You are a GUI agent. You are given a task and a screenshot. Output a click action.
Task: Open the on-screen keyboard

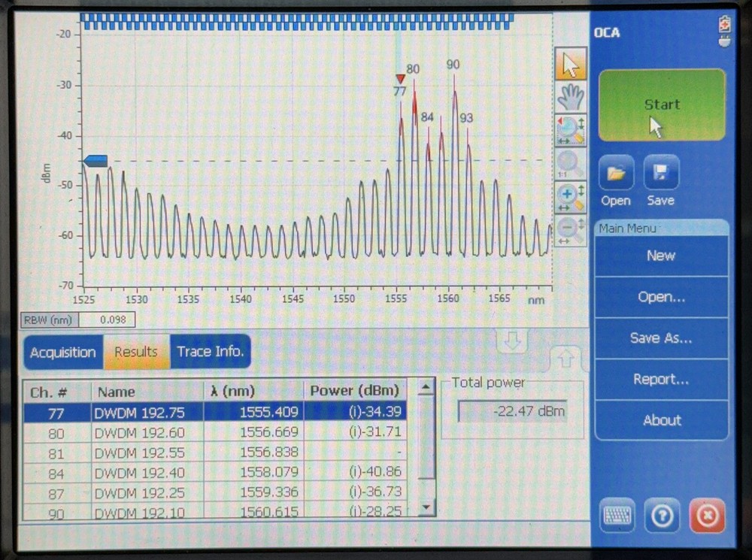[617, 516]
